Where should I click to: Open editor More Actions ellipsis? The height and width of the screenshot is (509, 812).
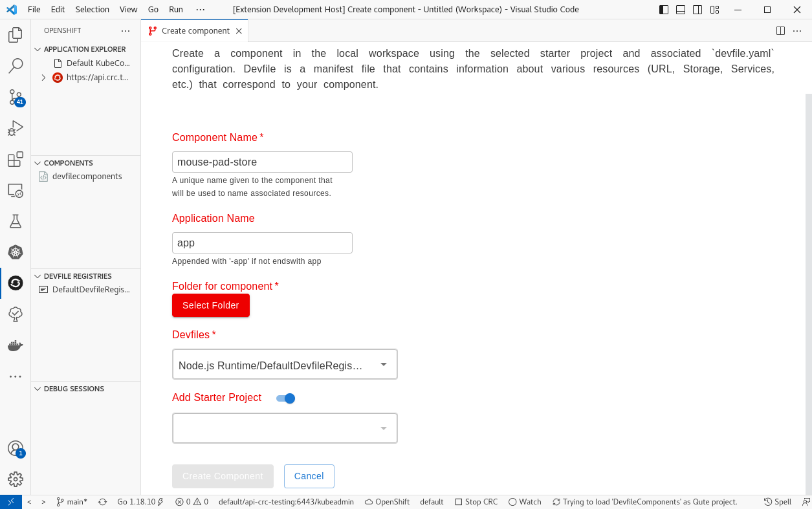pyautogui.click(x=797, y=31)
